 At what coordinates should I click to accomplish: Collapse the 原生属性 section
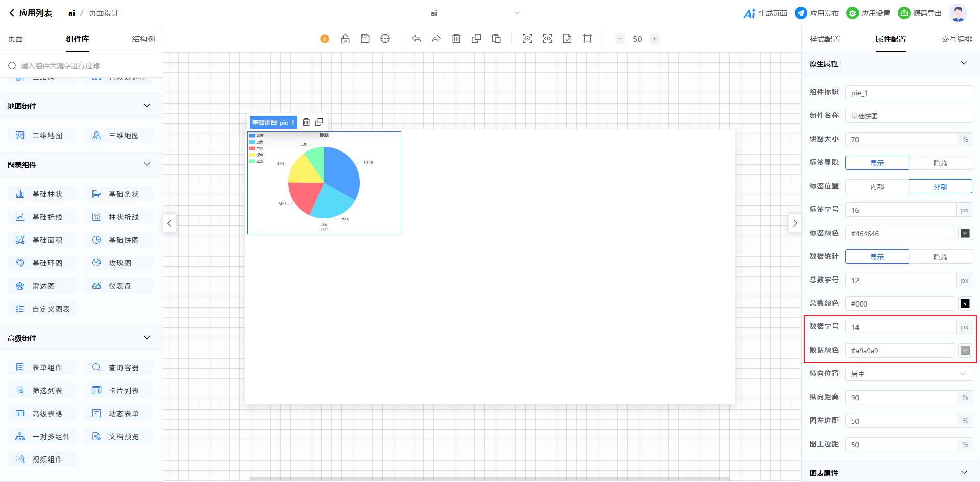(x=964, y=63)
